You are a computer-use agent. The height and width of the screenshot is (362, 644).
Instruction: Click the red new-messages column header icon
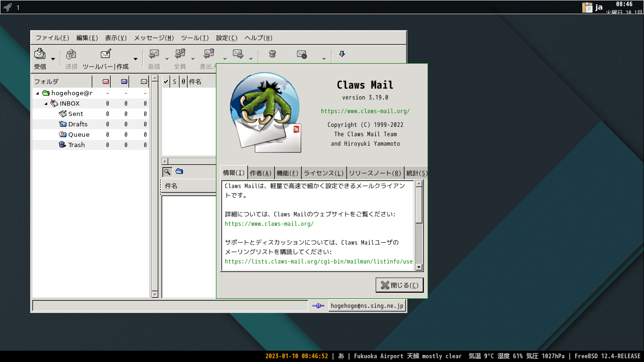click(106, 82)
